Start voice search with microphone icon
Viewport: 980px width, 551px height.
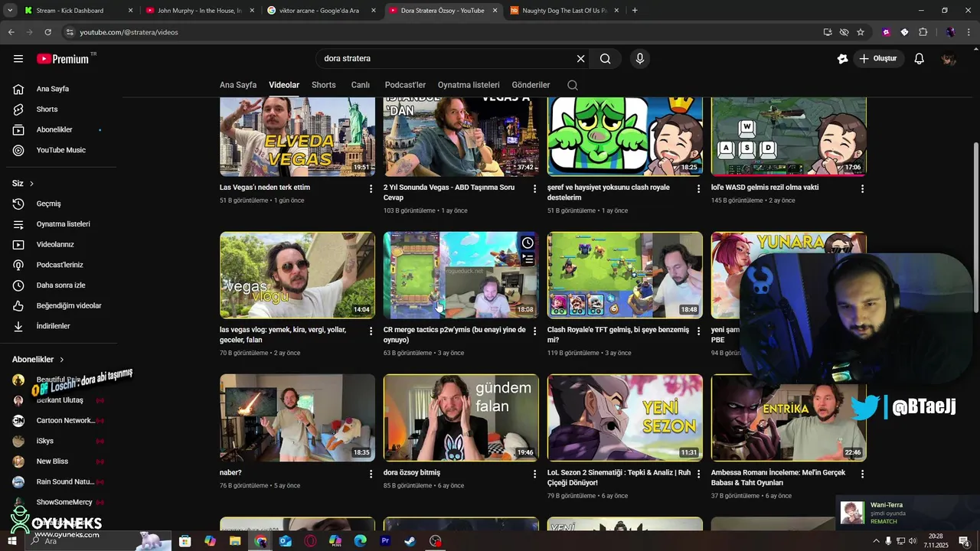pos(640,58)
